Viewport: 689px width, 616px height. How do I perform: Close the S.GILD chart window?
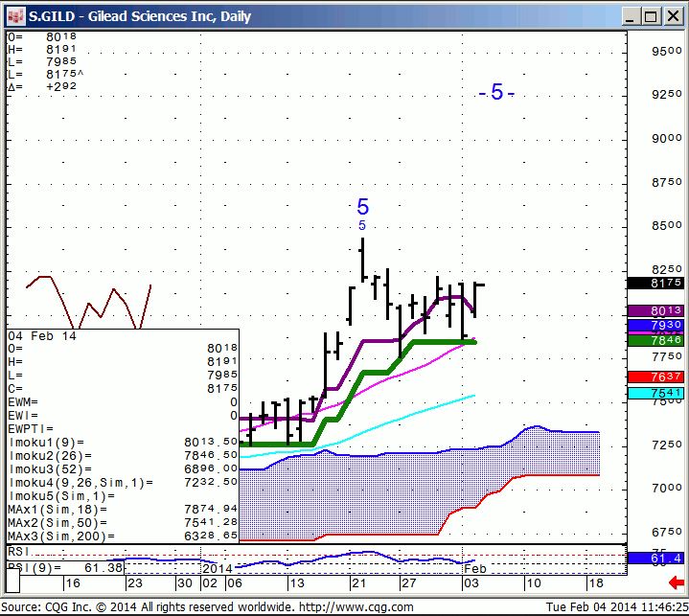point(674,16)
